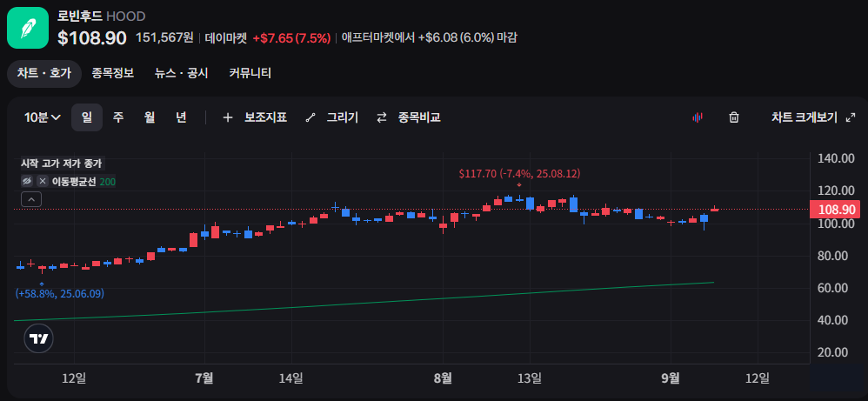Remove the 이동평균선 indicator with X

[x=43, y=181]
